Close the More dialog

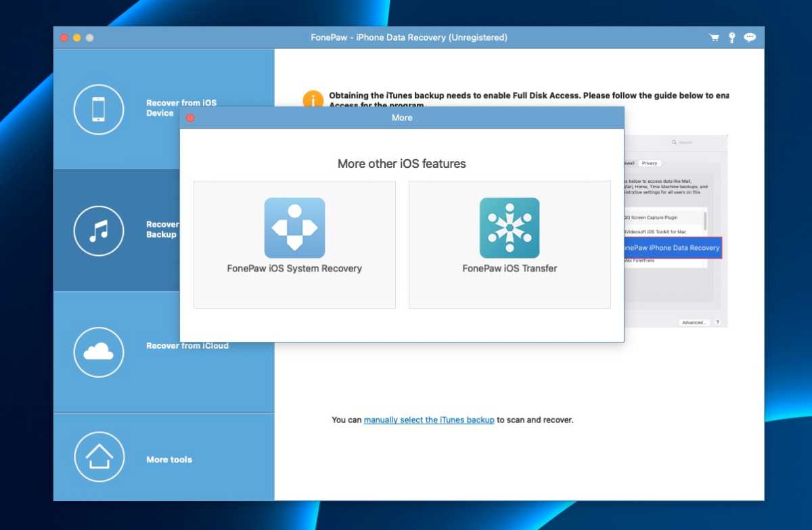(x=191, y=118)
